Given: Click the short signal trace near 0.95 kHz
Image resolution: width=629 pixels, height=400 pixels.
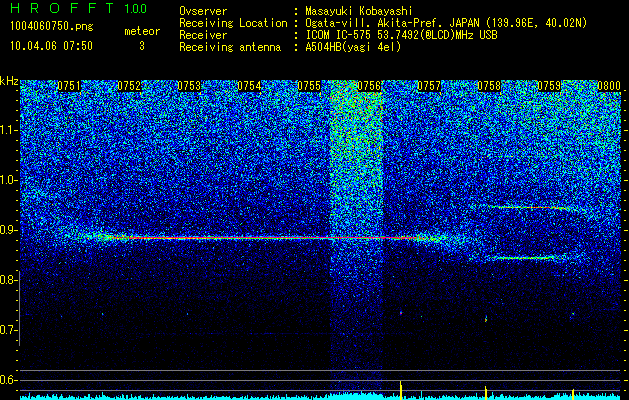Looking at the screenshot, I should click(x=534, y=207).
